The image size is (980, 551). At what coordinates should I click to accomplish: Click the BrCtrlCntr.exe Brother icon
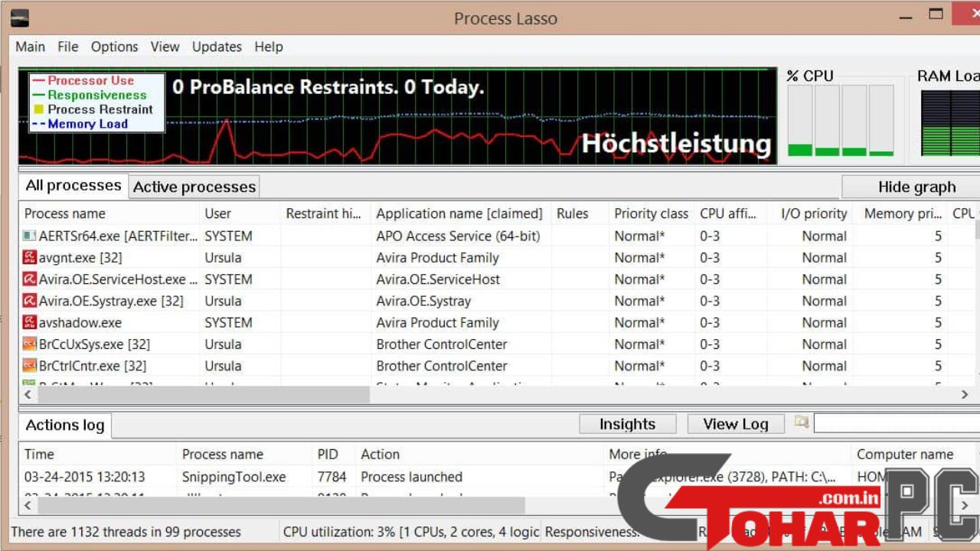tap(30, 366)
